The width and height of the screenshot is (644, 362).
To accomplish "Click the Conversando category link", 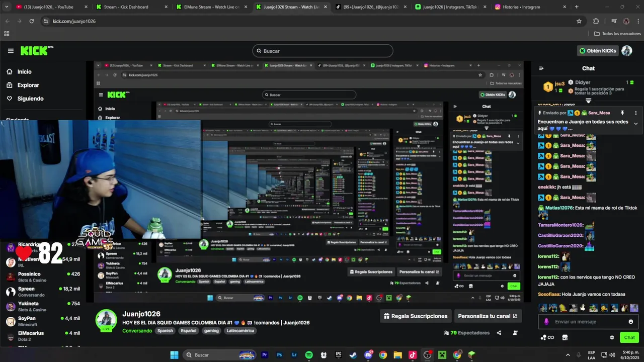I will coord(137,331).
